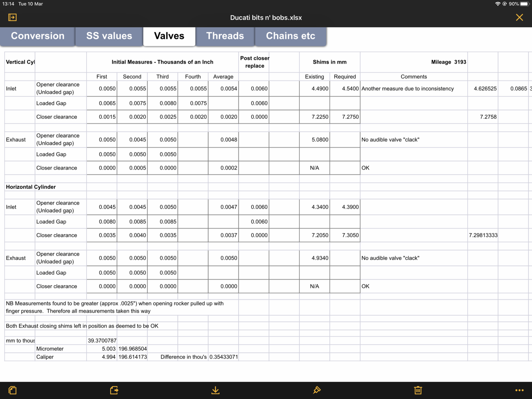
Task: Tap the battery indicator in status bar
Action: (524, 4)
